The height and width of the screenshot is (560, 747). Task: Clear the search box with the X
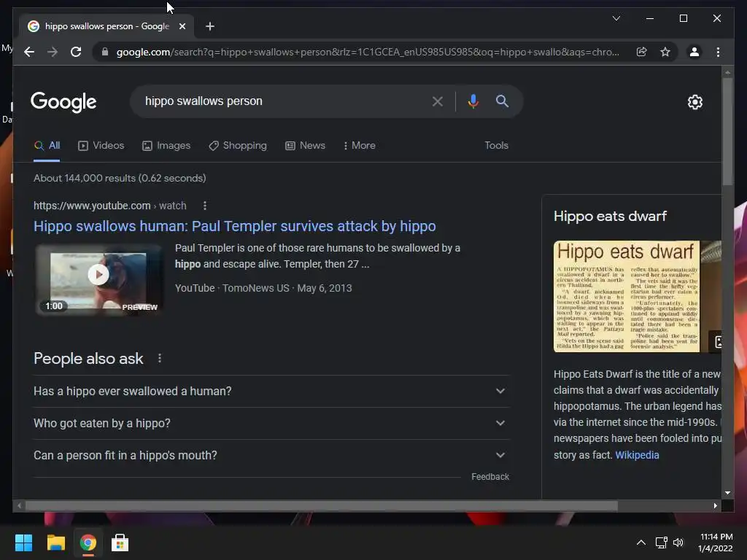pyautogui.click(x=438, y=101)
